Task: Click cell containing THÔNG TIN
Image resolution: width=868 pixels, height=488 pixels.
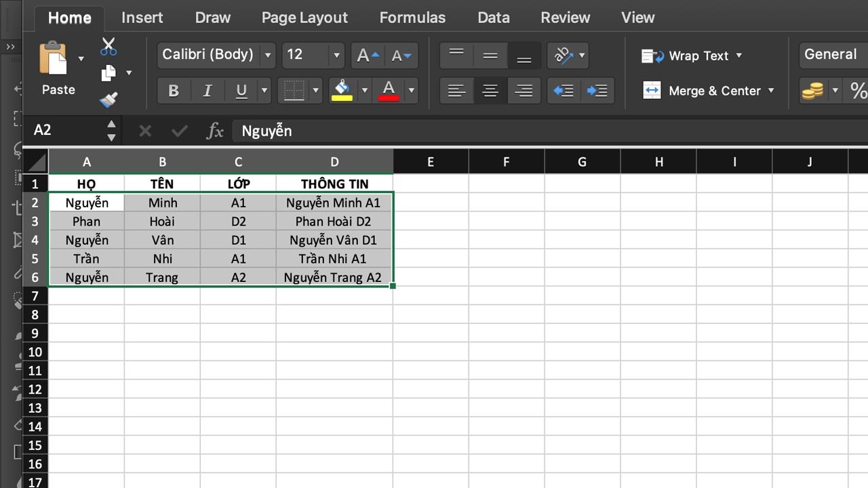Action: coord(334,184)
